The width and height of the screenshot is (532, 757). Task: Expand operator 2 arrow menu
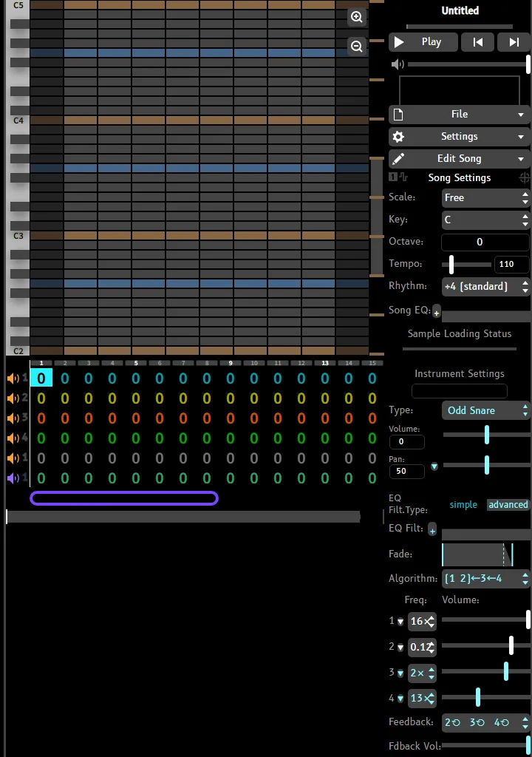[x=400, y=648]
